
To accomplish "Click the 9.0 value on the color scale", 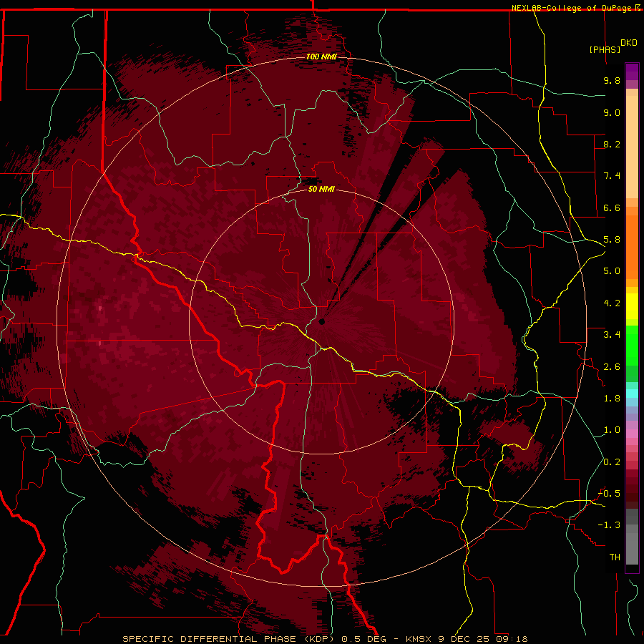I will point(612,112).
